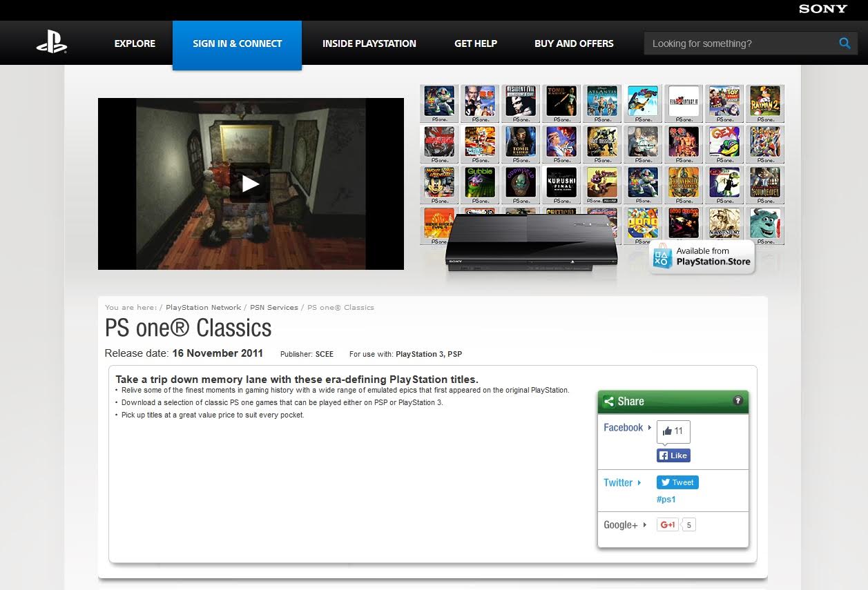Viewport: 868px width, 590px height.
Task: Select the white Final Fantasy game icon
Action: pyautogui.click(x=684, y=103)
